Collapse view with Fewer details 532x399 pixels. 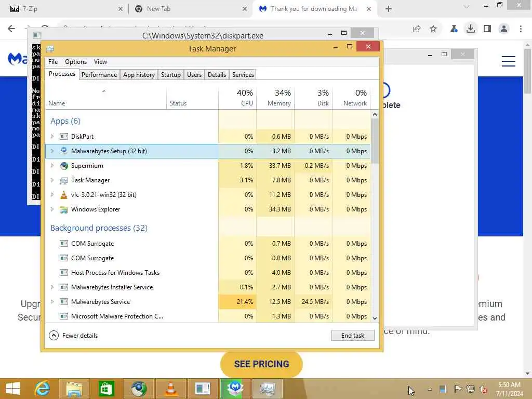click(73, 336)
